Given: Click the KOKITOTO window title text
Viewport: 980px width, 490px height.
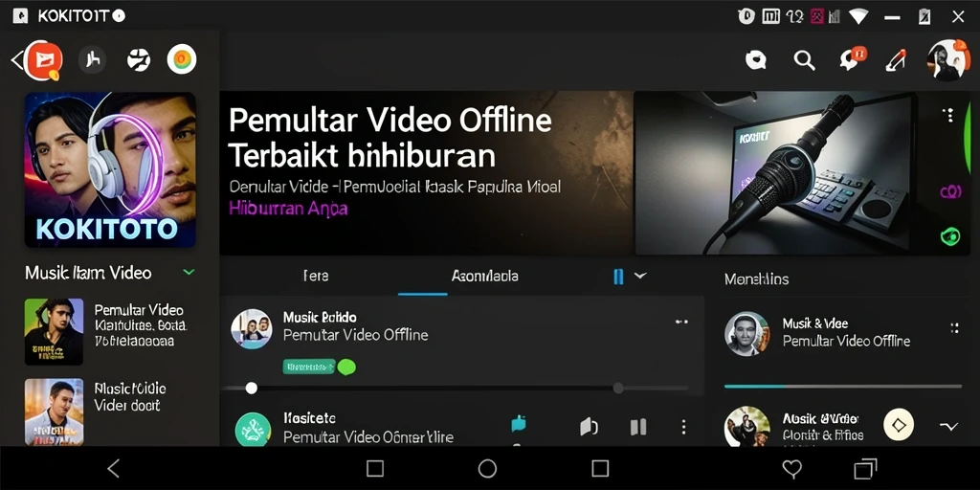Looking at the screenshot, I should pyautogui.click(x=73, y=16).
